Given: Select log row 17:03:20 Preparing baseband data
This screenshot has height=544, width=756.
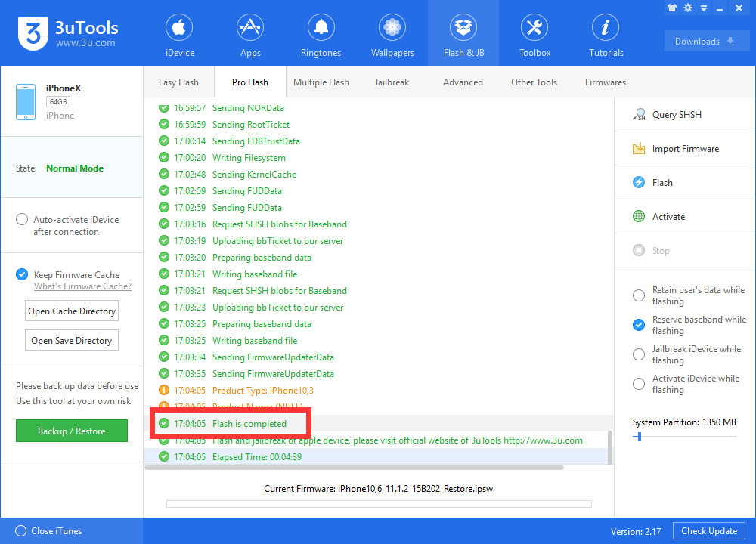Looking at the screenshot, I should (x=379, y=258).
